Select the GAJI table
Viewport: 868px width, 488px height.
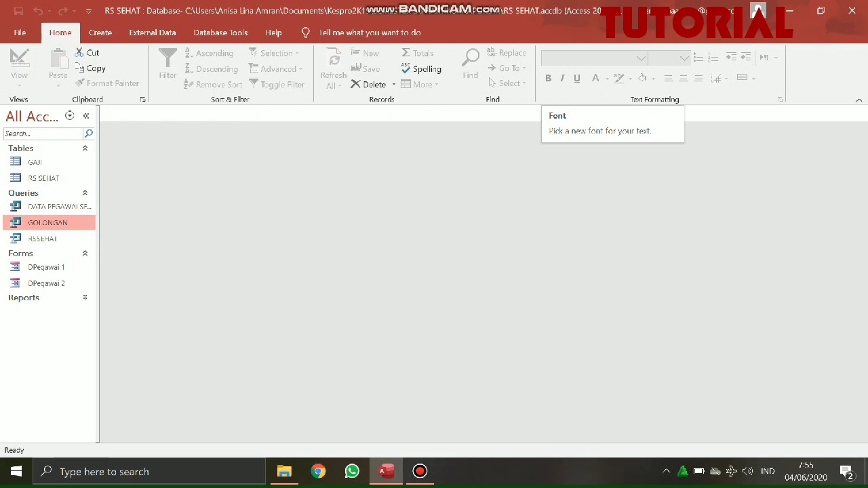point(49,162)
